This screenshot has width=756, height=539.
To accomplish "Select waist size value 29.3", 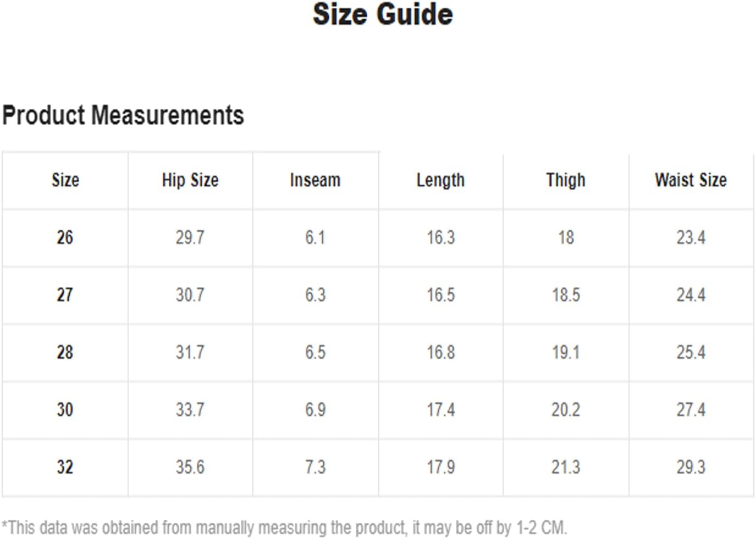I will [x=691, y=467].
